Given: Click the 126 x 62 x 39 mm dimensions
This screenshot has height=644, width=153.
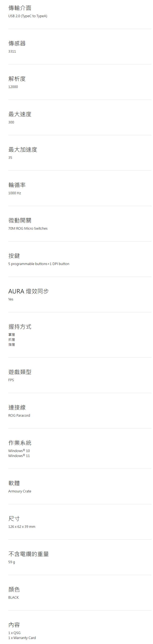Looking at the screenshot, I should point(22,527).
